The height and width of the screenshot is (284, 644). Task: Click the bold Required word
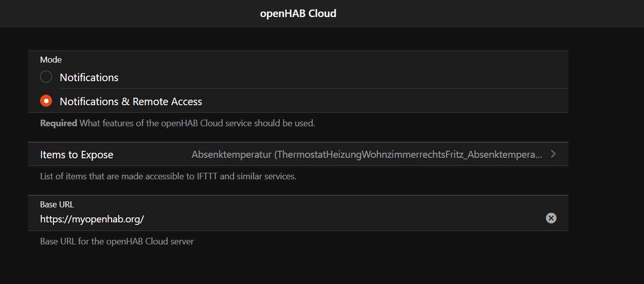click(59, 123)
